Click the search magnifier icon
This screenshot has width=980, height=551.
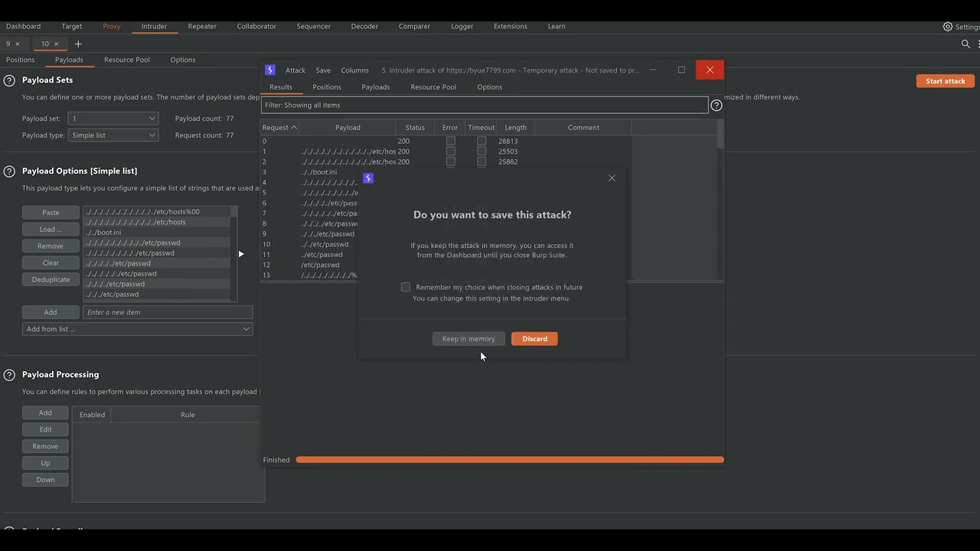point(965,44)
